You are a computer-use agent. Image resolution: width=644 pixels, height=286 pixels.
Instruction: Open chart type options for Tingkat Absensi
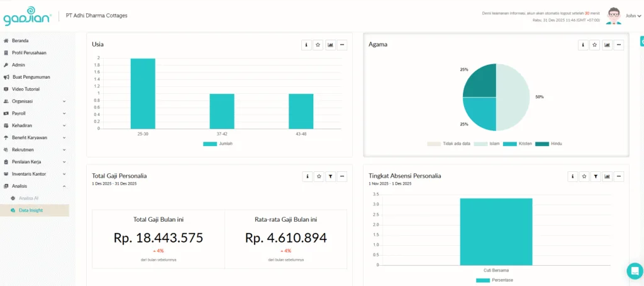click(x=608, y=177)
